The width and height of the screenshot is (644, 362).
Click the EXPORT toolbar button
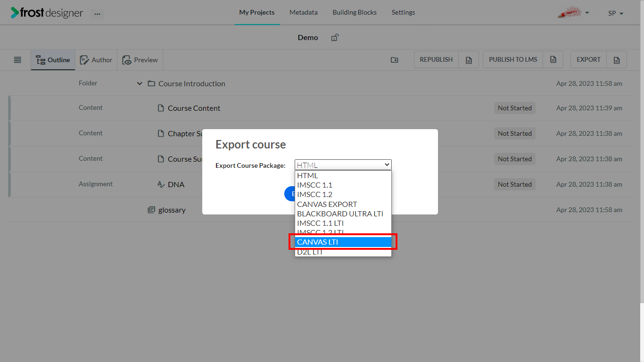(589, 60)
